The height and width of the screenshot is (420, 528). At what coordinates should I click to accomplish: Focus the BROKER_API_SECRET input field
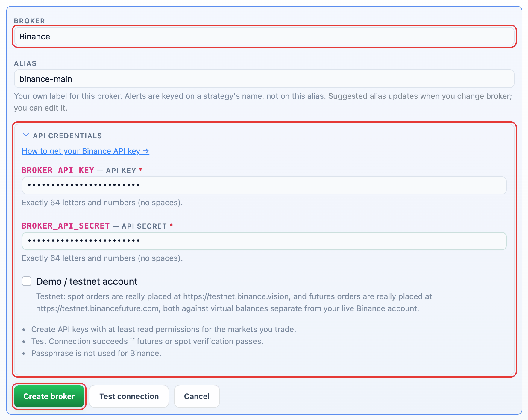click(x=264, y=241)
